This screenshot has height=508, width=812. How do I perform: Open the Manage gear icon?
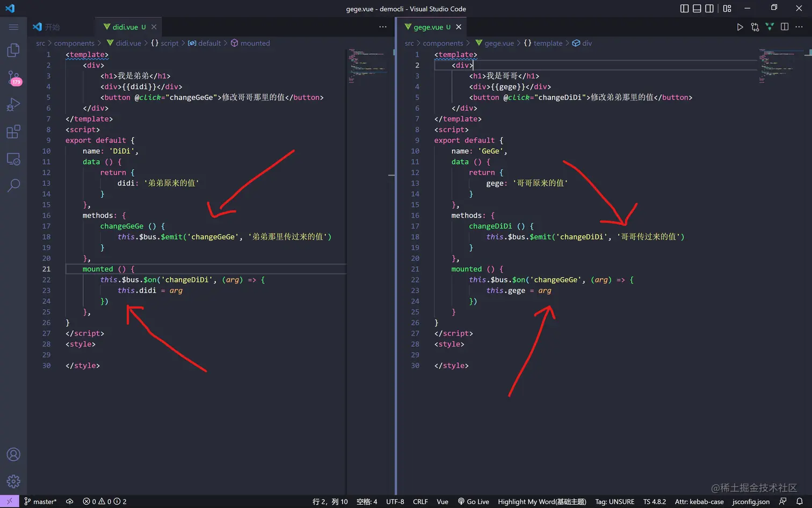pyautogui.click(x=13, y=481)
